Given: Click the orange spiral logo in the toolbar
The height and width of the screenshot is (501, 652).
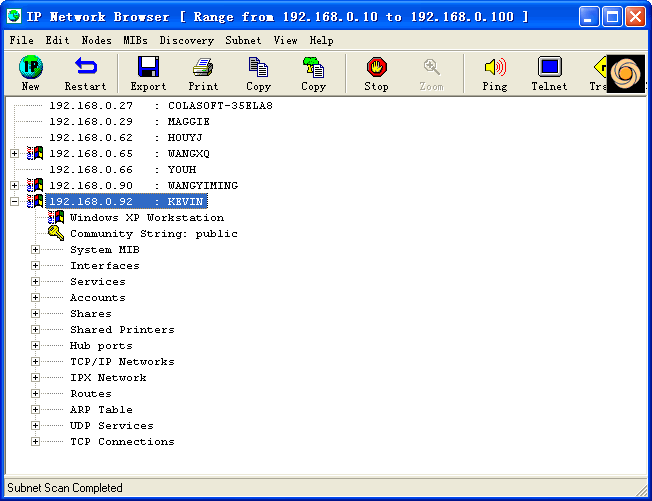Looking at the screenshot, I should click(x=626, y=74).
